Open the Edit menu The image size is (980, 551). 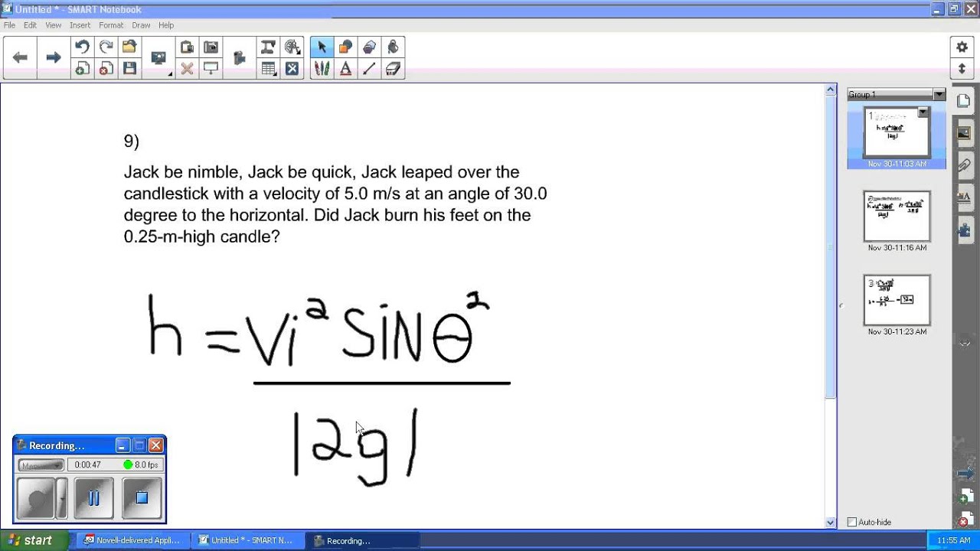[30, 25]
